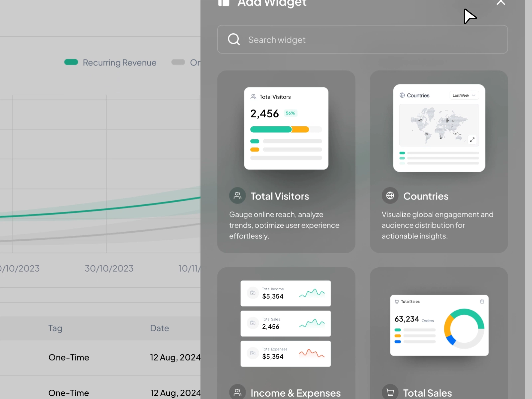Click the Total Sales cart icon
The image size is (532, 399).
[x=390, y=392]
